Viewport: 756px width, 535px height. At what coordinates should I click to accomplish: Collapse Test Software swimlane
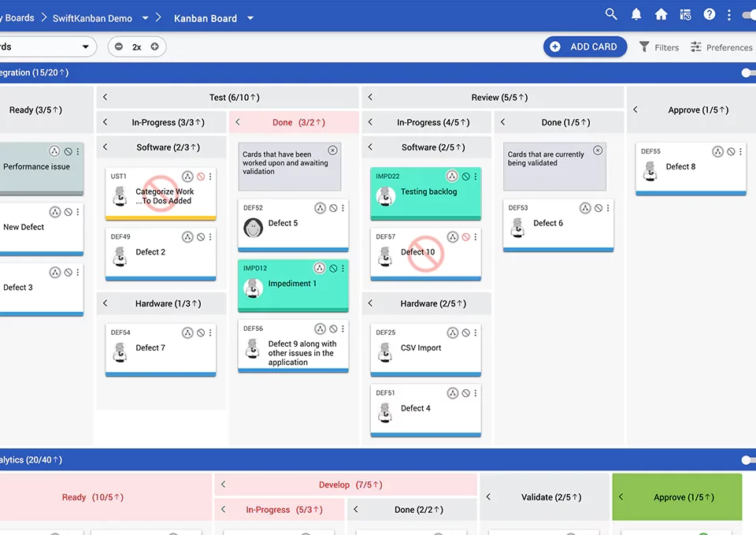(x=105, y=147)
